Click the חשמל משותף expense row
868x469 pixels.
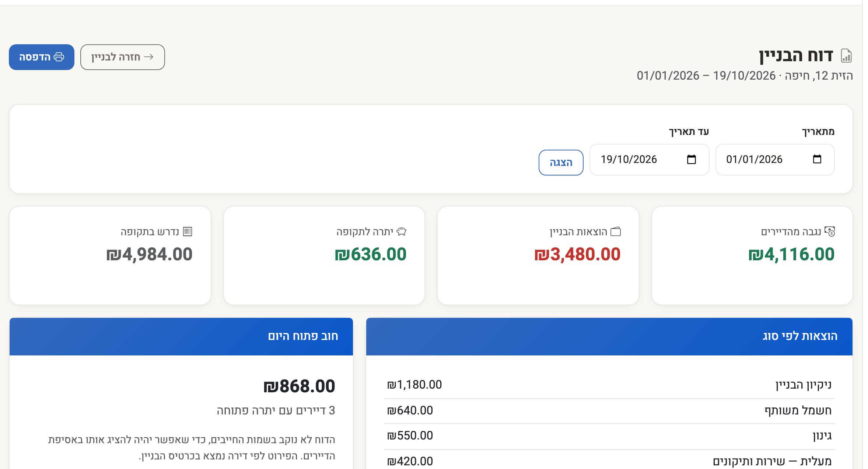coord(609,411)
